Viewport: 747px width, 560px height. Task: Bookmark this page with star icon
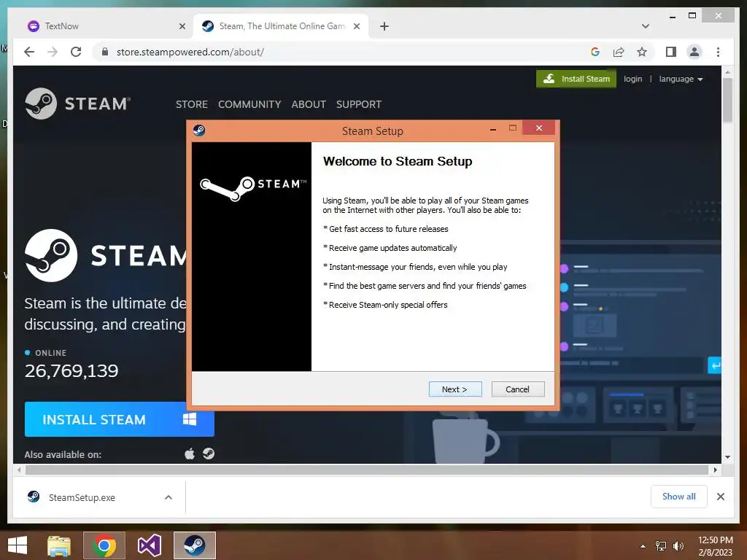tap(642, 52)
